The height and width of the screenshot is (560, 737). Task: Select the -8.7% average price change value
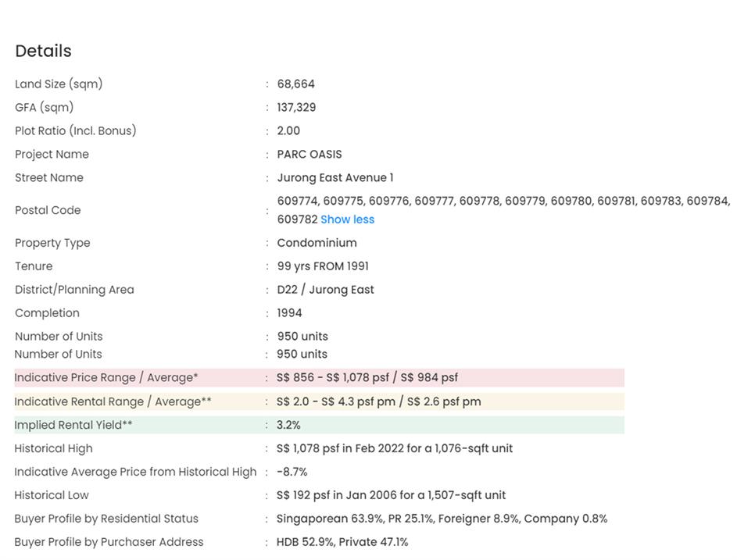pos(292,473)
